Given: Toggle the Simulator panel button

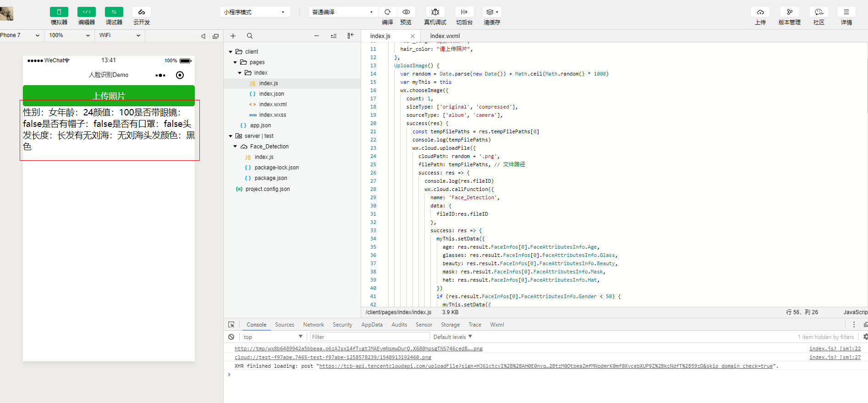Looking at the screenshot, I should click(59, 12).
